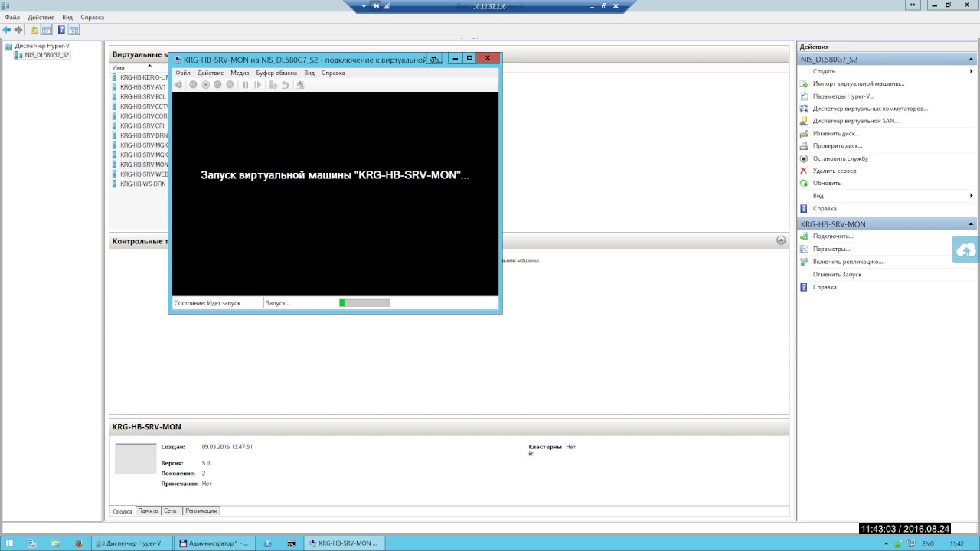Collapse the KRG-HB-SRV-MON actions section

click(972, 224)
